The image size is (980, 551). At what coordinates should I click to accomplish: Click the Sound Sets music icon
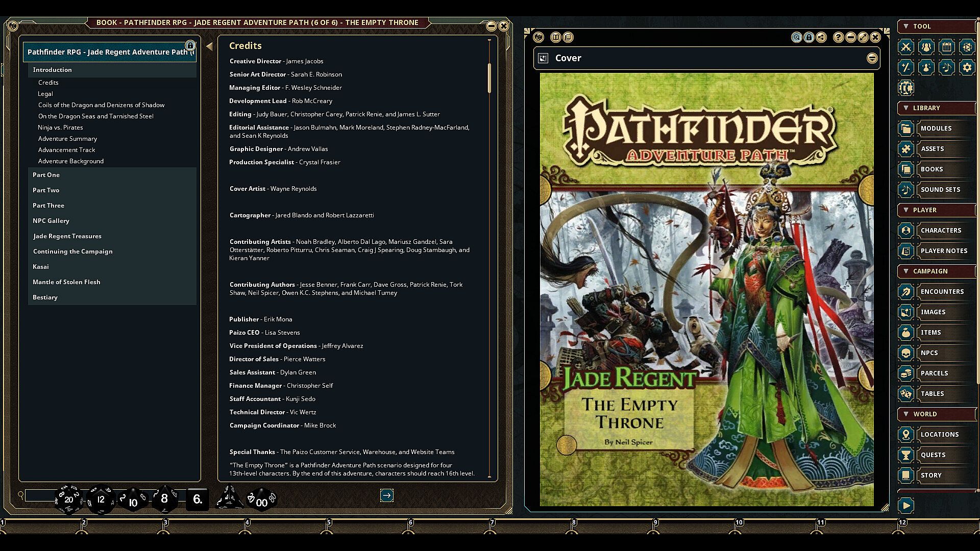906,190
